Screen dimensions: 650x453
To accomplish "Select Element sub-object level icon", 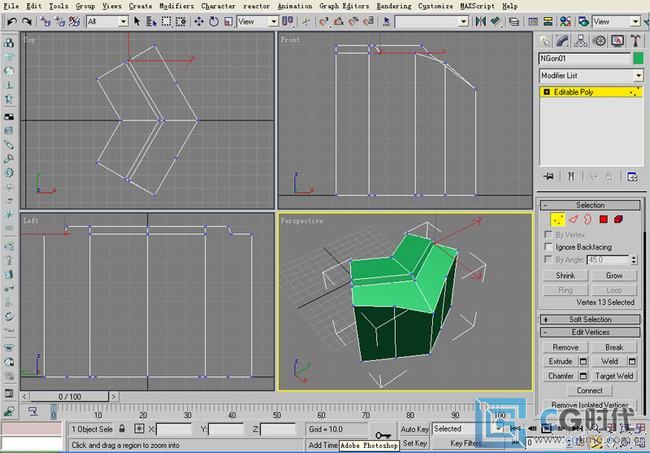I will [618, 219].
